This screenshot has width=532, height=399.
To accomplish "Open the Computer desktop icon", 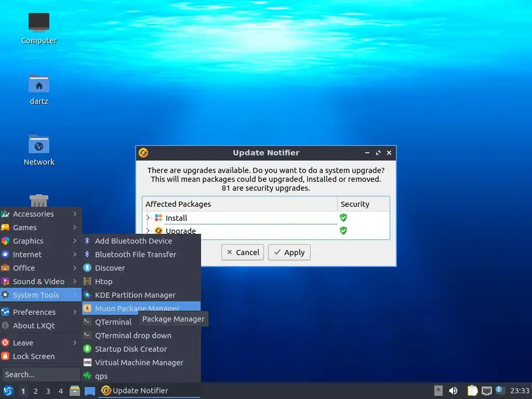I will pos(38,28).
